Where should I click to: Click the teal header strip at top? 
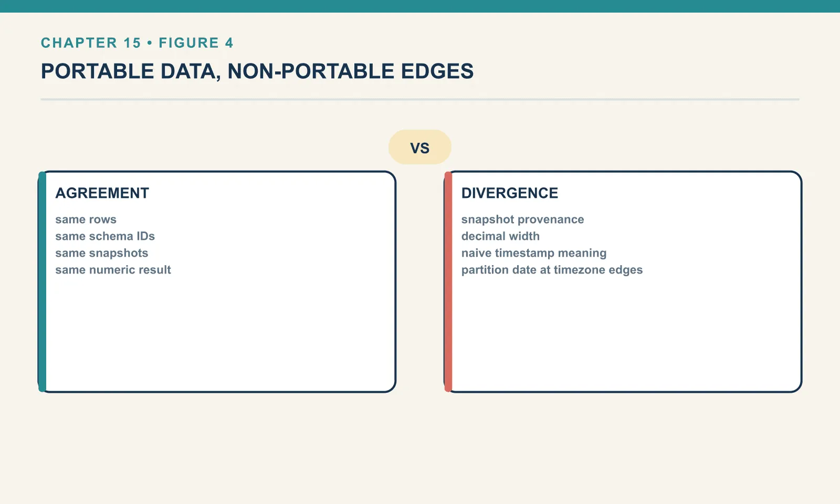coord(420,6)
